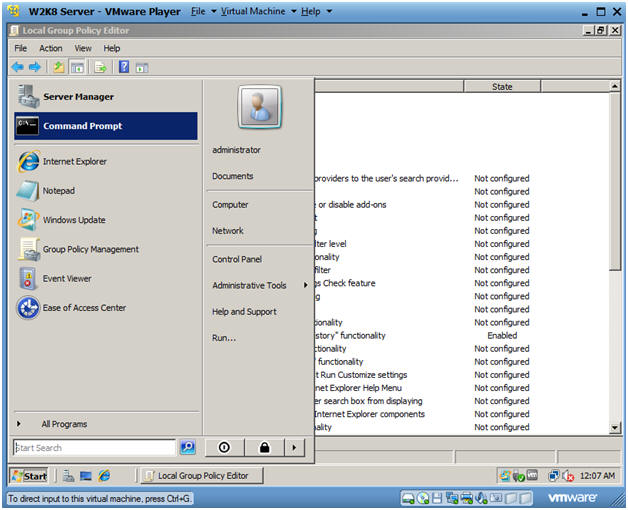Click Show Desktop quick launch icon
Image resolution: width=628 pixels, height=510 pixels.
pos(86,476)
